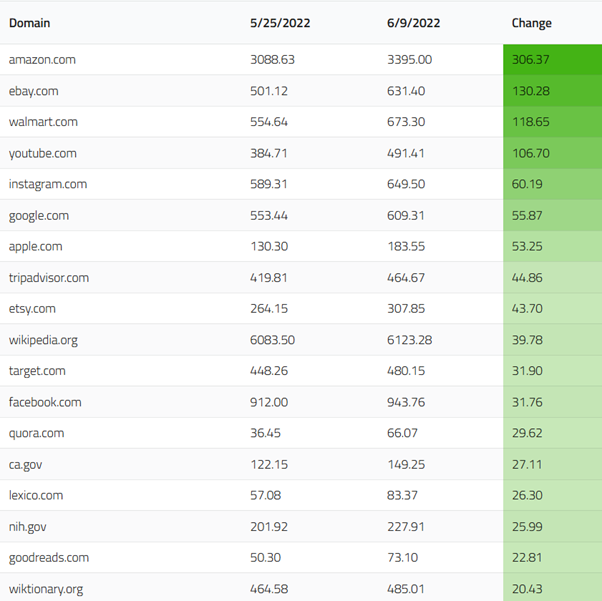Select apple.com change value 53.25
The image size is (602, 601).
coord(527,246)
